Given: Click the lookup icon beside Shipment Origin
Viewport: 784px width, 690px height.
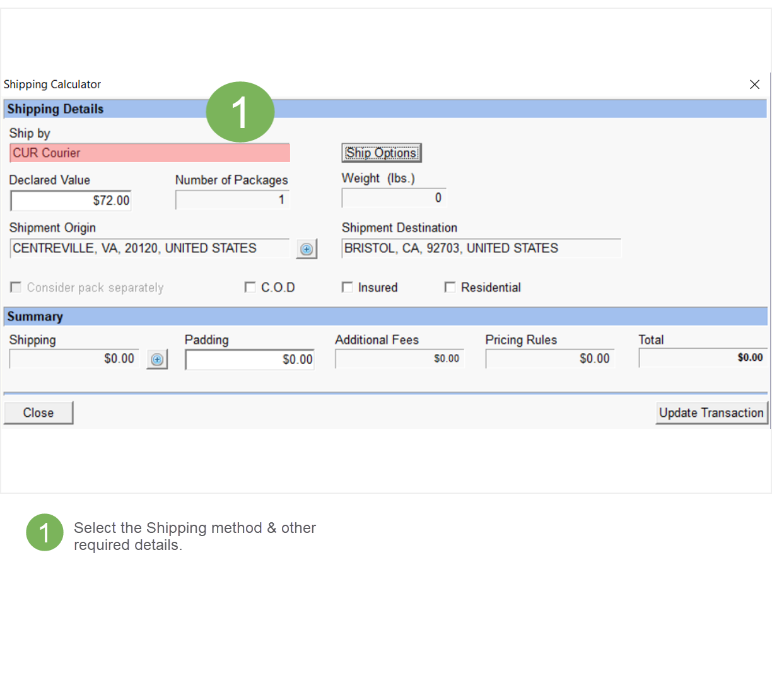Looking at the screenshot, I should pos(307,249).
